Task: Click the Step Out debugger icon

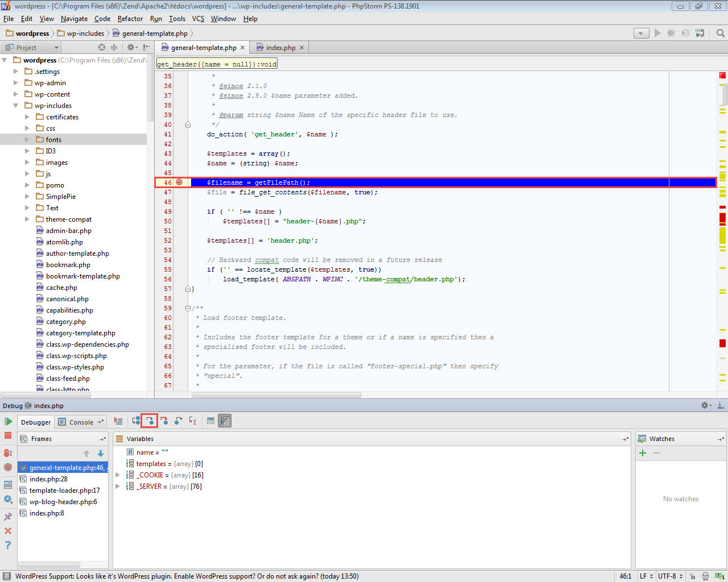Action: click(x=178, y=421)
